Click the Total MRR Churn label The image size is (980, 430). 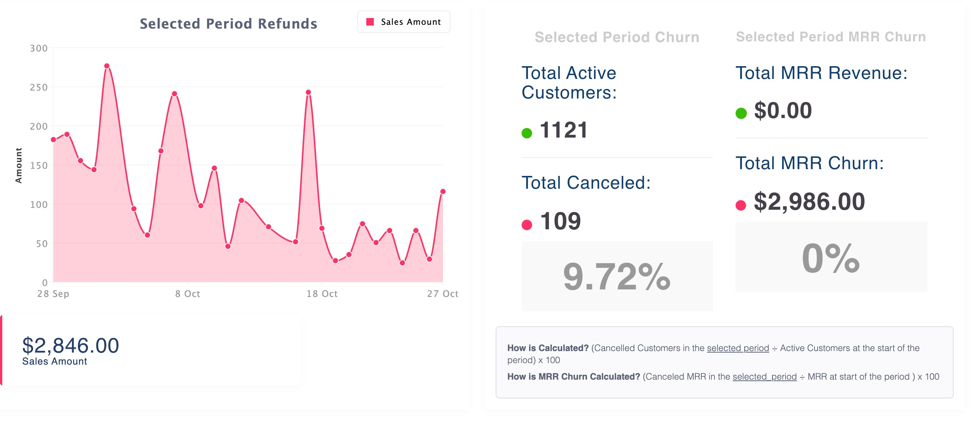point(810,163)
